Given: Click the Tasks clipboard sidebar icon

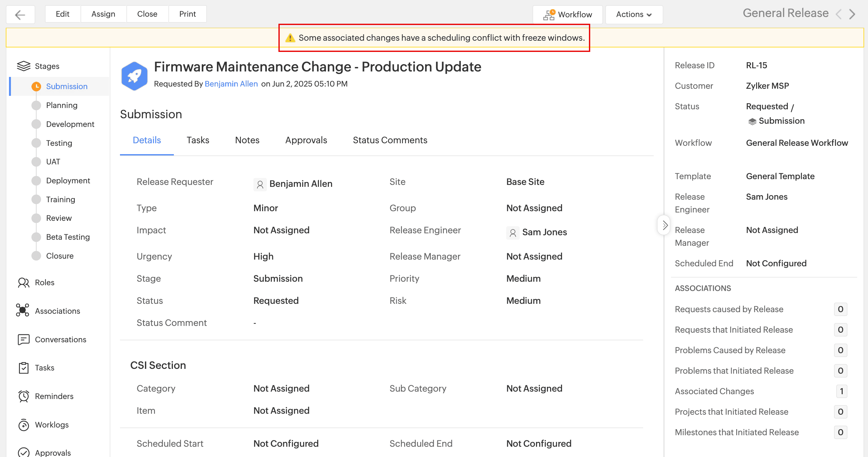Looking at the screenshot, I should tap(23, 367).
